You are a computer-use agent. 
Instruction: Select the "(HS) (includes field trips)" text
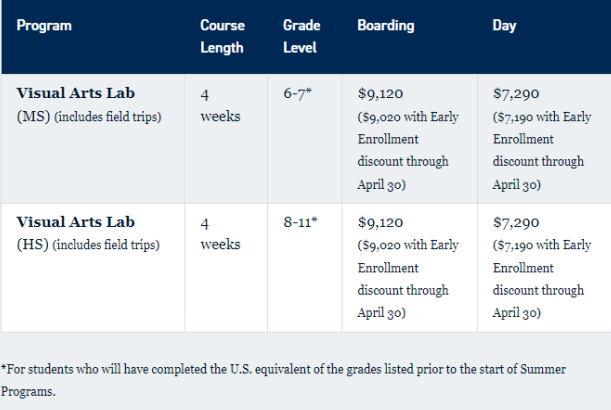coord(87,246)
